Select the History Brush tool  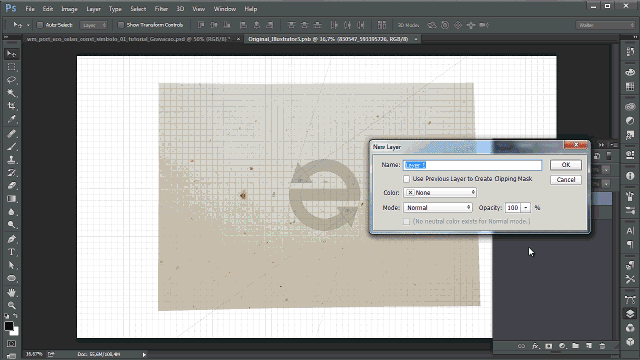[x=11, y=173]
